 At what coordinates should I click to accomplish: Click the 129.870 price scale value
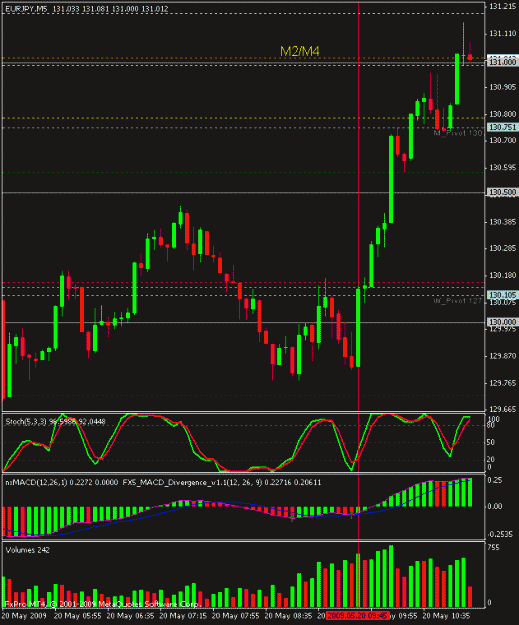pyautogui.click(x=503, y=356)
